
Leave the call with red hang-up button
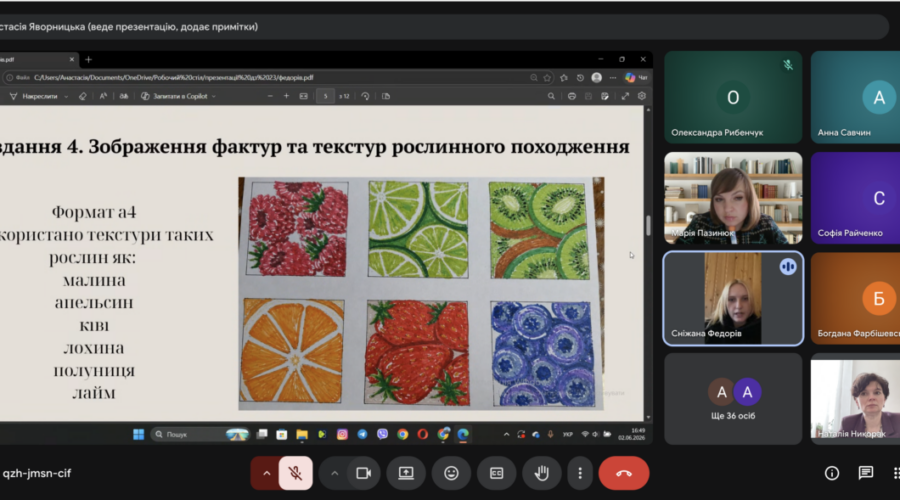tap(624, 473)
